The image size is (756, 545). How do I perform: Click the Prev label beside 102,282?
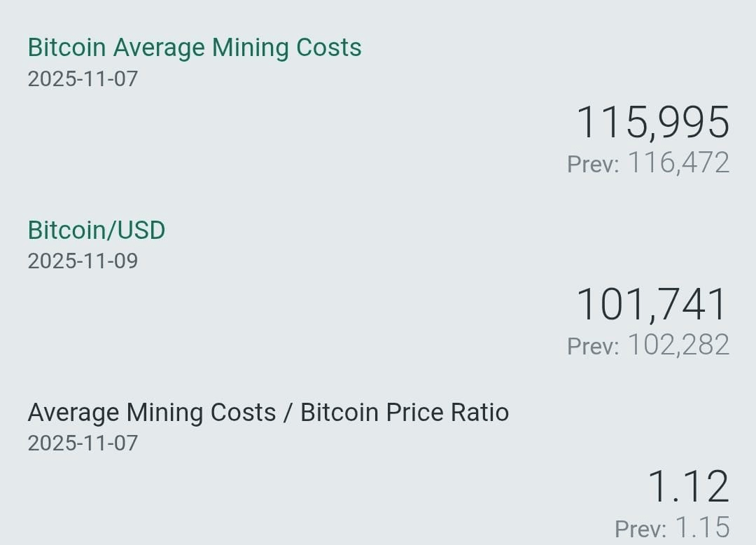pyautogui.click(x=592, y=346)
